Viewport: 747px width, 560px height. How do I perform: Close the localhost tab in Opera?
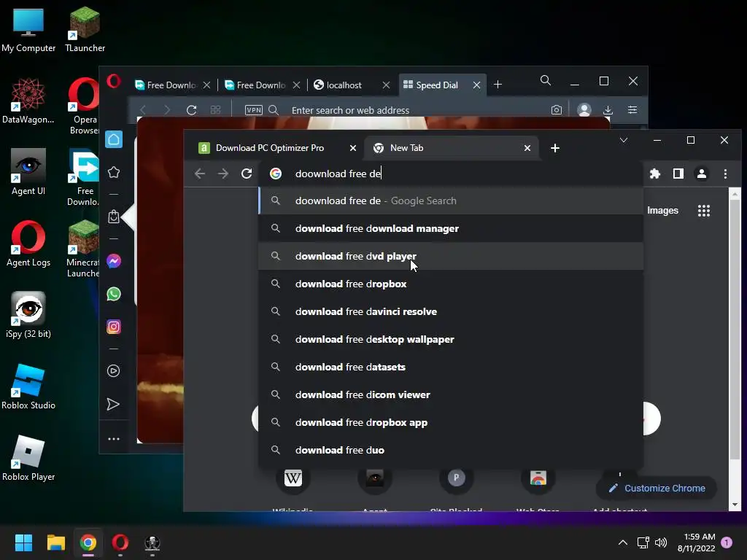coord(387,85)
